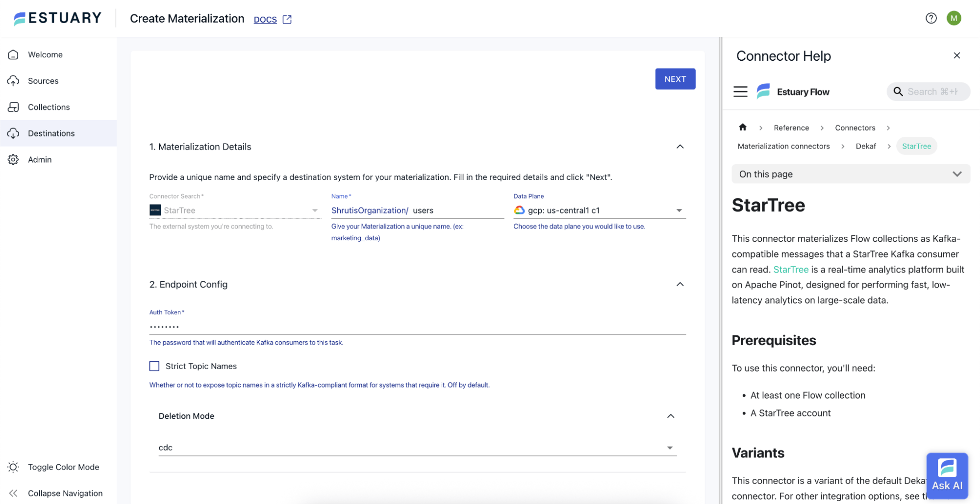Click the 'Variants' heading in help

click(x=758, y=453)
